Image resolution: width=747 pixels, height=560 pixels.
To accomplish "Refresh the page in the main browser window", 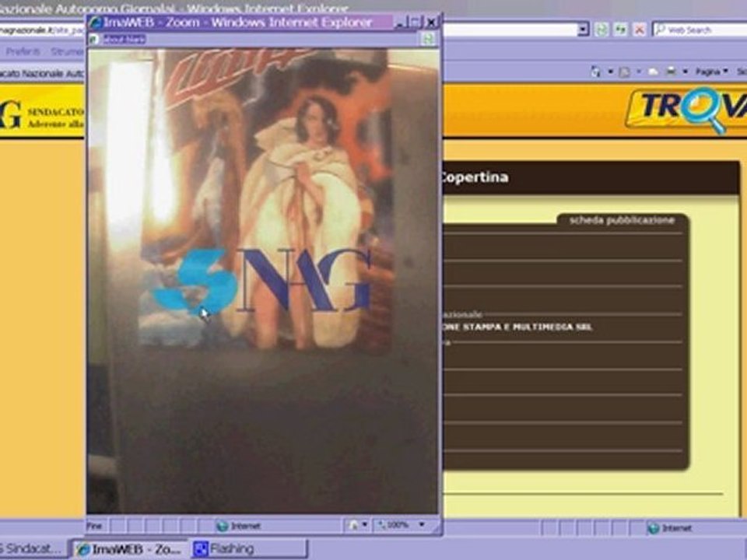I will (620, 30).
